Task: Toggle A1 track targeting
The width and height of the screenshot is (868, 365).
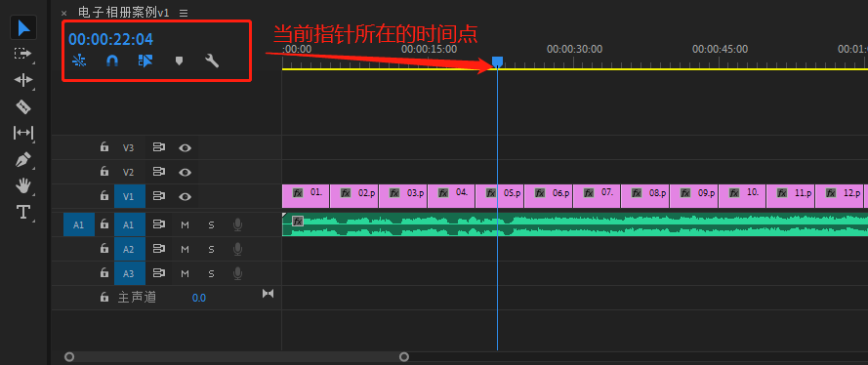Action: (130, 224)
